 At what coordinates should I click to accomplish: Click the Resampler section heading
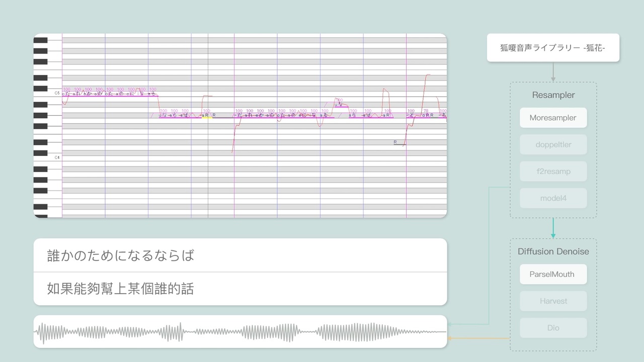click(553, 95)
